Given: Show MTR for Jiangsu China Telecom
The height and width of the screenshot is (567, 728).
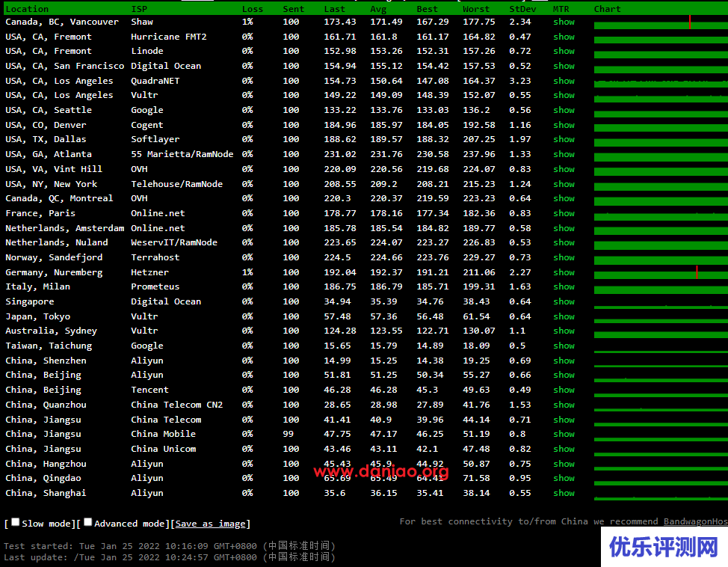Looking at the screenshot, I should (564, 420).
